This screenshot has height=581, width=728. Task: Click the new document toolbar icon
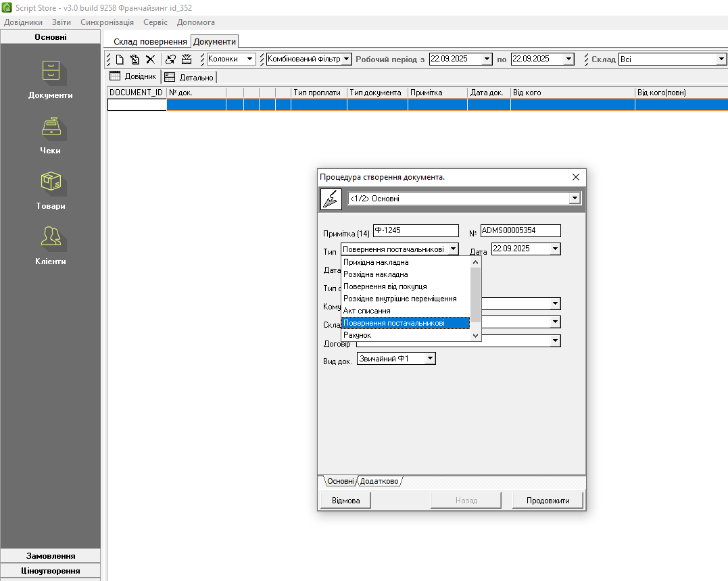tap(120, 59)
